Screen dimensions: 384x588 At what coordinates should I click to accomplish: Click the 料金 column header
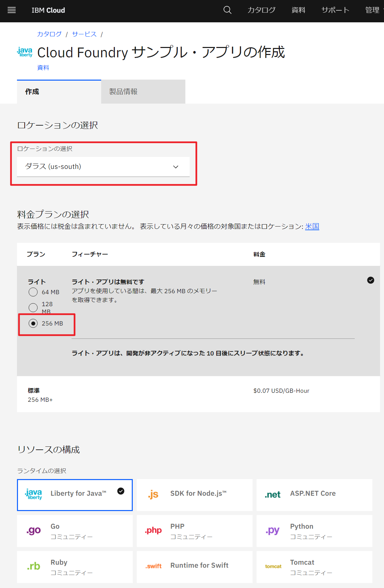[x=259, y=254]
